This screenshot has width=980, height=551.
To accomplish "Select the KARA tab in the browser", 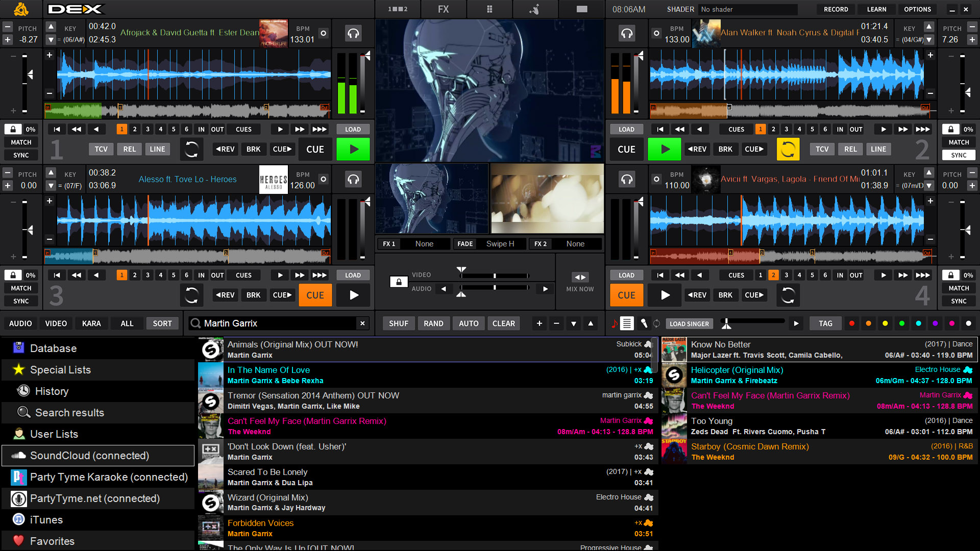I will [x=90, y=323].
